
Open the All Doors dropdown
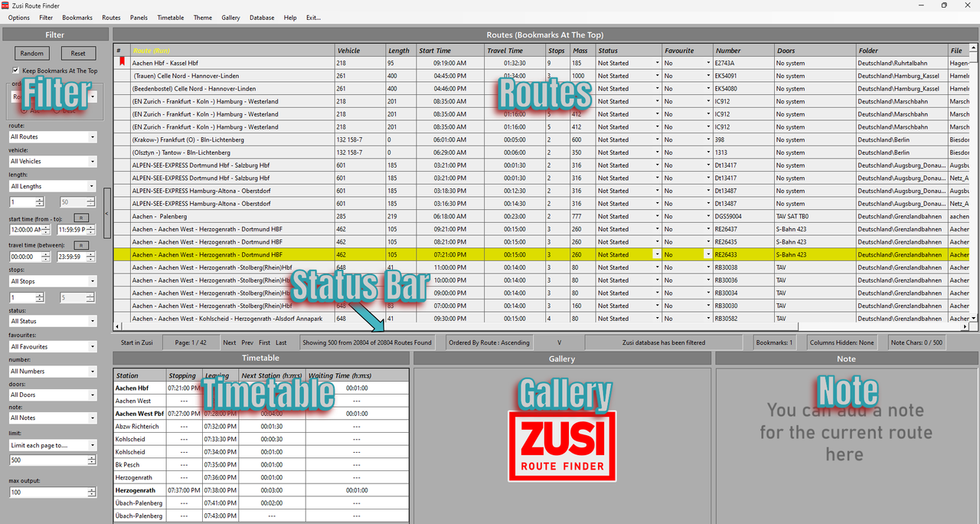tap(53, 395)
